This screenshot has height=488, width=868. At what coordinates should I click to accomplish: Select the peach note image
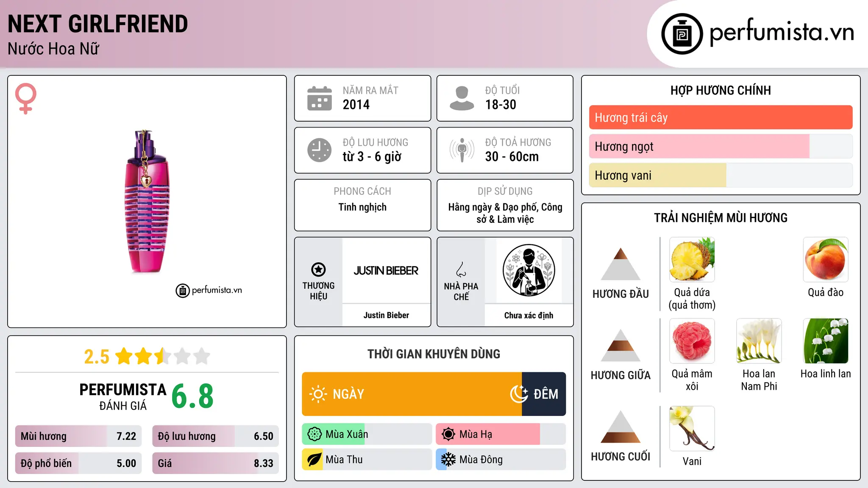click(x=826, y=260)
